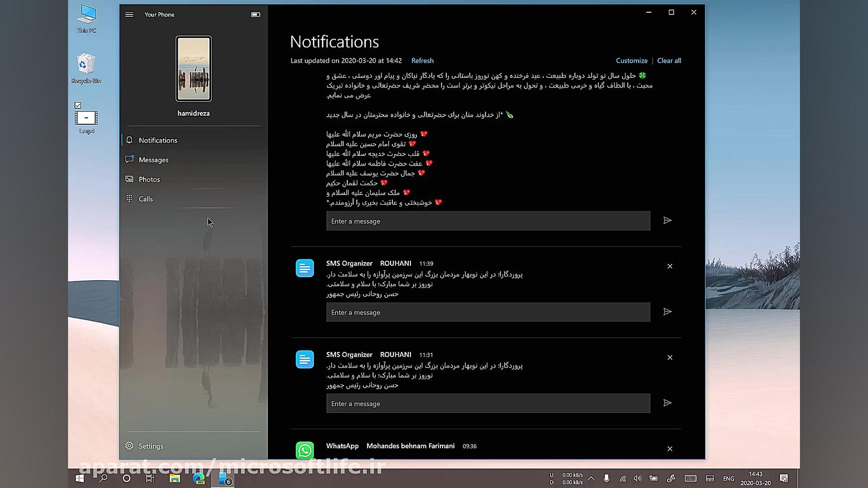Click the Customize link
Screen dimensions: 868x488
632,61
